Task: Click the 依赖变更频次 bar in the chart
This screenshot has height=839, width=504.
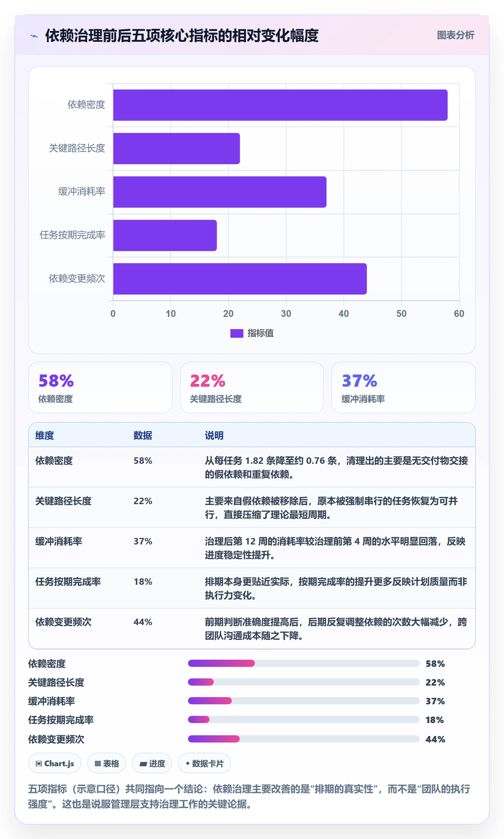Action: 240,279
